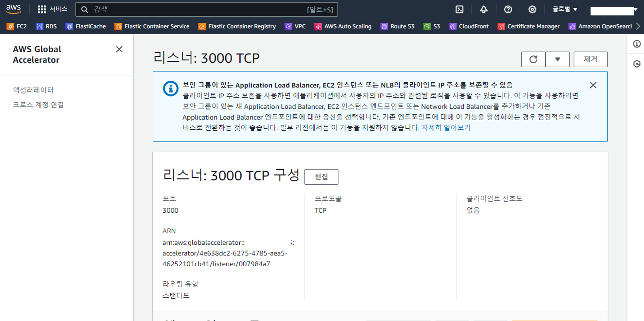Select the client affinity value 없음
The image size is (644, 321).
(473, 210)
